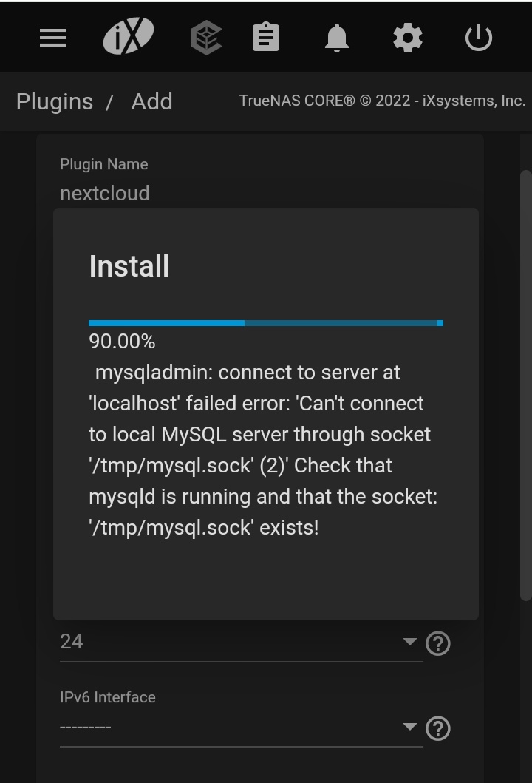Show alerts via the bell icon

click(x=337, y=38)
